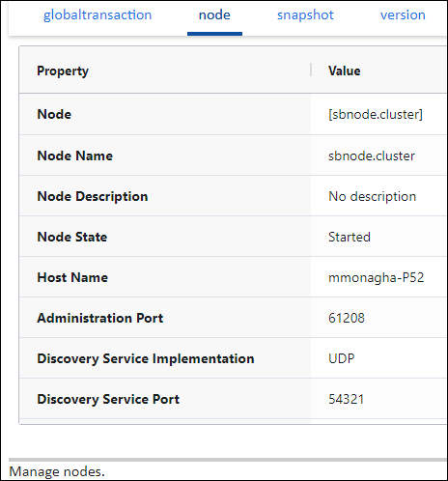The width and height of the screenshot is (448, 481).
Task: Click the mmonagha-P52 host value
Action: 377,277
